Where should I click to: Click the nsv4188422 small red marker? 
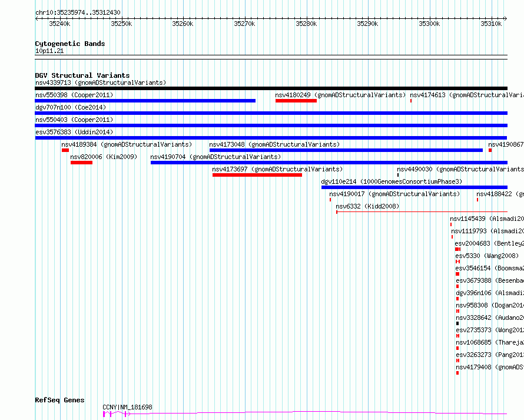pos(477,200)
